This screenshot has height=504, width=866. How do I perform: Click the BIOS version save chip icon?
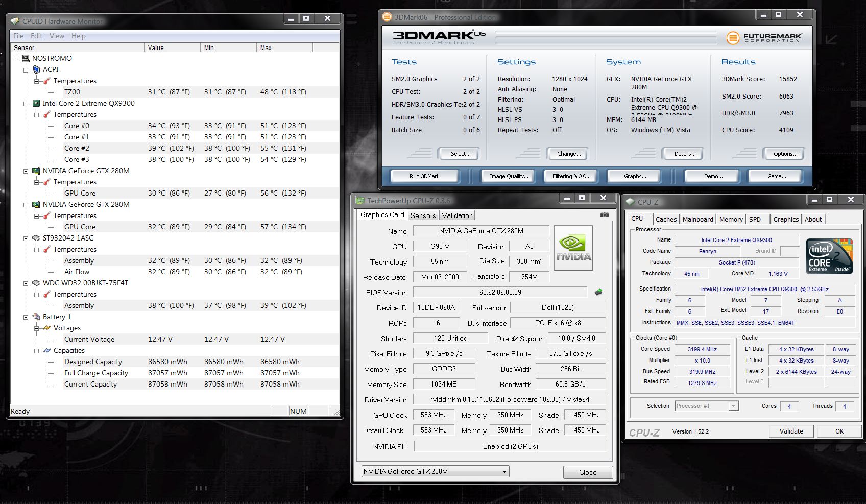pyautogui.click(x=598, y=292)
